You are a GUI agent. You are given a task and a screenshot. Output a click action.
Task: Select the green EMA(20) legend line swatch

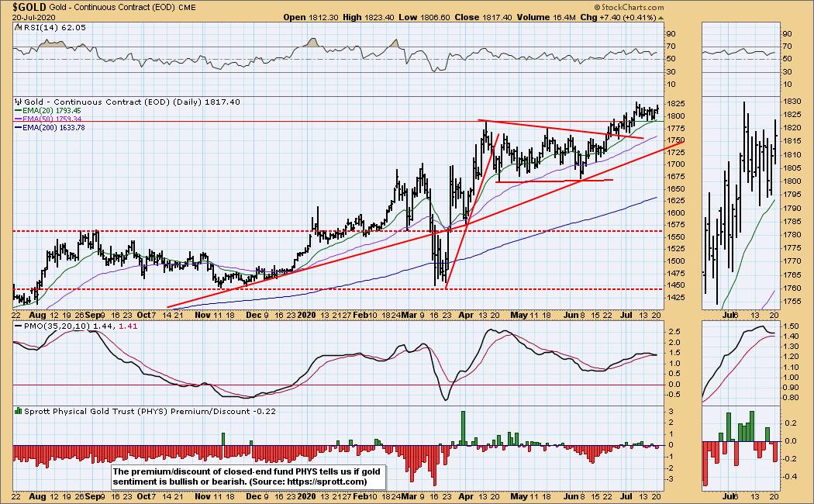click(x=18, y=111)
